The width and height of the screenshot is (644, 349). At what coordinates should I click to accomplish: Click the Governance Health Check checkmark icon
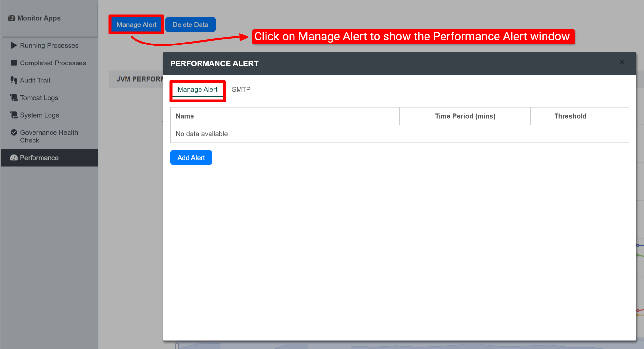14,132
